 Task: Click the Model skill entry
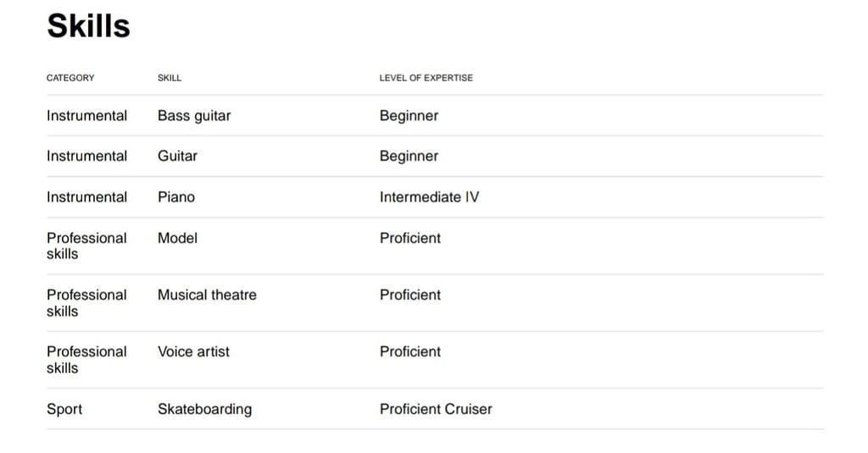tap(178, 238)
